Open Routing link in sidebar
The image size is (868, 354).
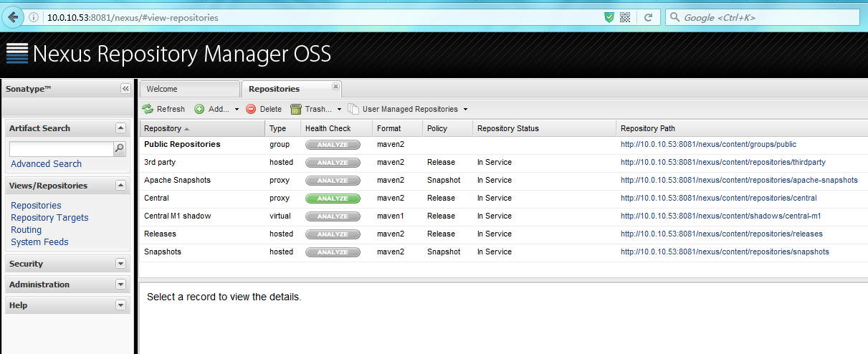(26, 230)
